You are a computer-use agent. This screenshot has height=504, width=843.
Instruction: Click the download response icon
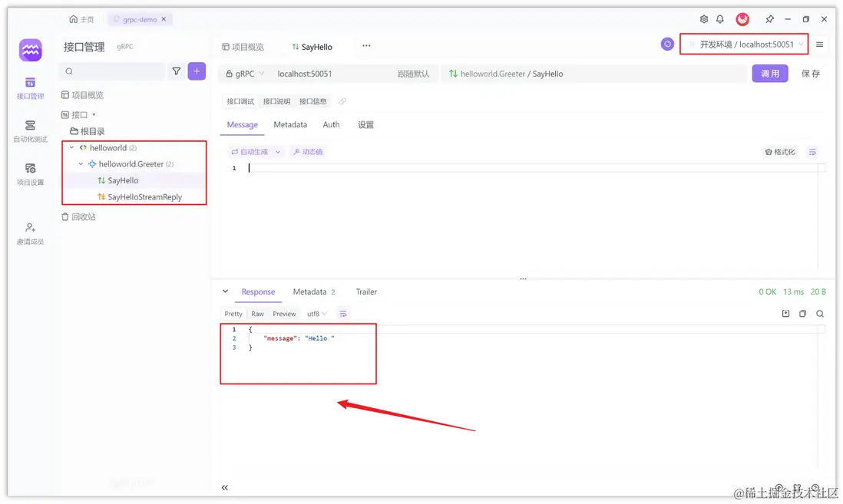[x=786, y=313]
